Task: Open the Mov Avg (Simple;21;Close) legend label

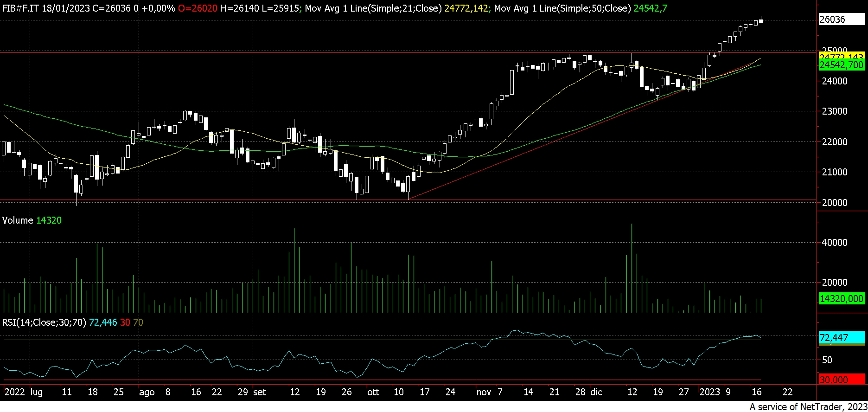Action: 373,8
